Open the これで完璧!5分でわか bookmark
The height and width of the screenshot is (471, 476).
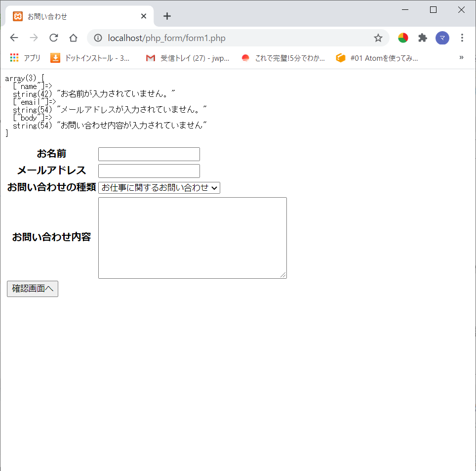pyautogui.click(x=283, y=58)
